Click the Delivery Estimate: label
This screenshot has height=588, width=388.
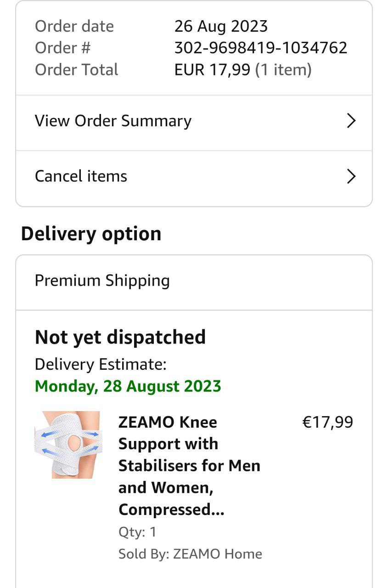coord(101,364)
